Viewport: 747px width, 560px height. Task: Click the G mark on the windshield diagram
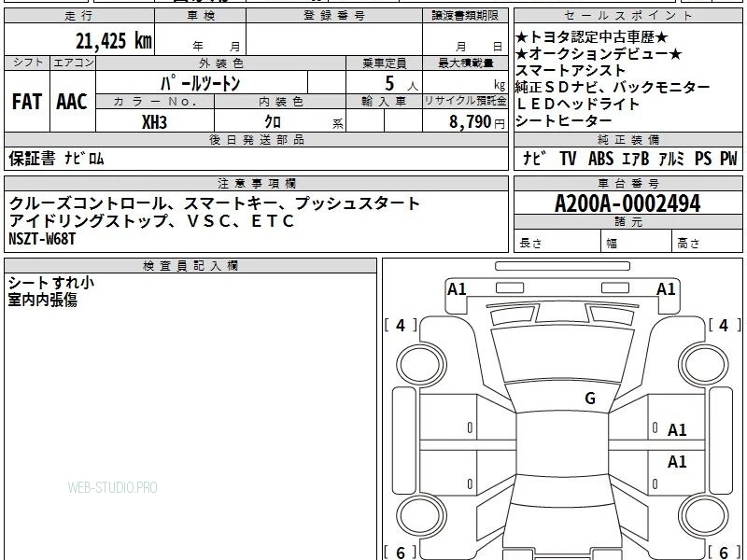coord(590,399)
